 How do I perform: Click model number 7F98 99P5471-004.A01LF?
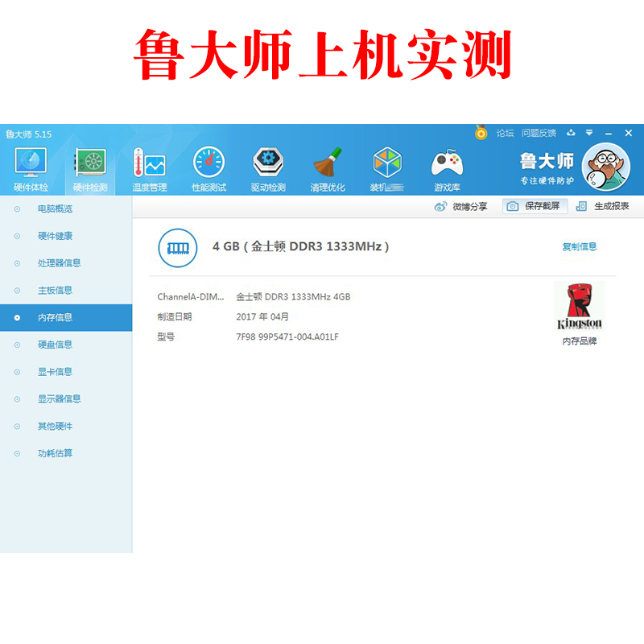pos(287,336)
